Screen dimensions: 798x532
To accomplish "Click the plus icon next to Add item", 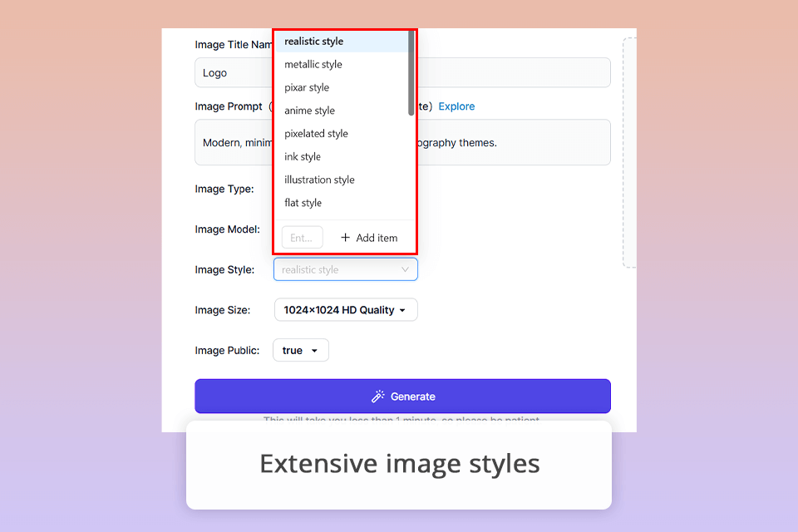I will (x=345, y=238).
